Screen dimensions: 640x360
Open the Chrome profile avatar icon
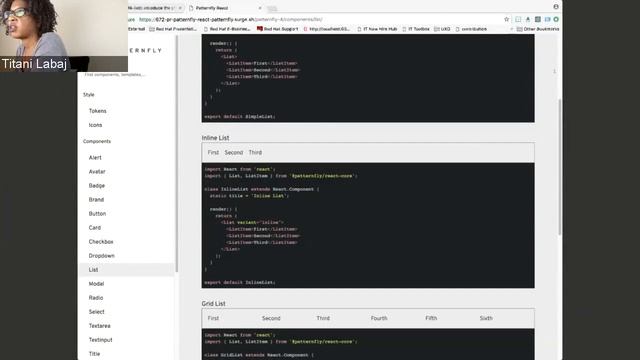click(556, 7)
